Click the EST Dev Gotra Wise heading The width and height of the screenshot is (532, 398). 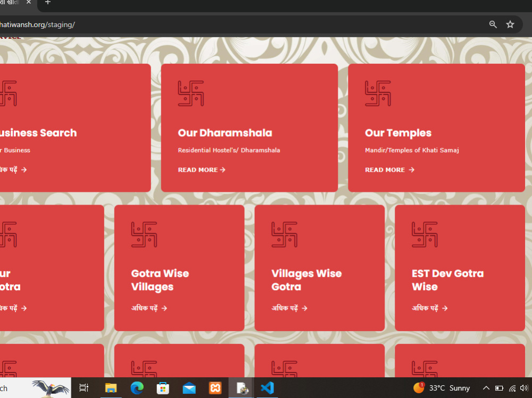pyautogui.click(x=447, y=280)
